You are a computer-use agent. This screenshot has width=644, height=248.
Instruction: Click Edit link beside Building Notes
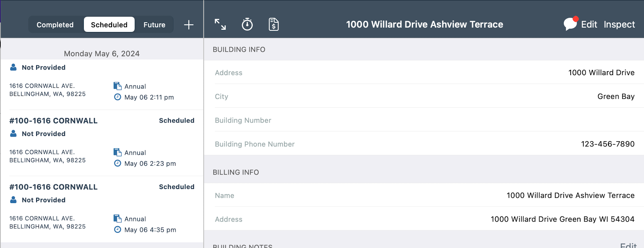pyautogui.click(x=628, y=245)
